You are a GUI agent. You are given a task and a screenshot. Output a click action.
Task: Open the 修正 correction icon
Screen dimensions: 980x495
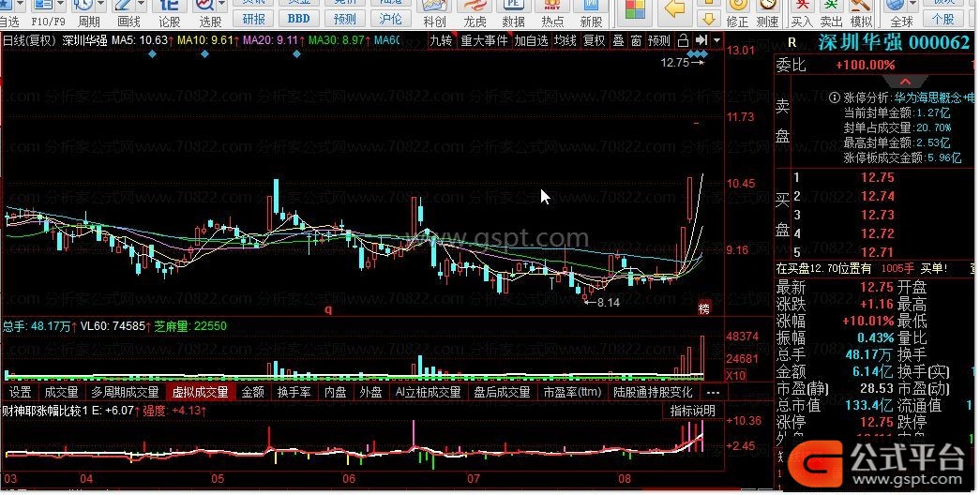click(738, 5)
